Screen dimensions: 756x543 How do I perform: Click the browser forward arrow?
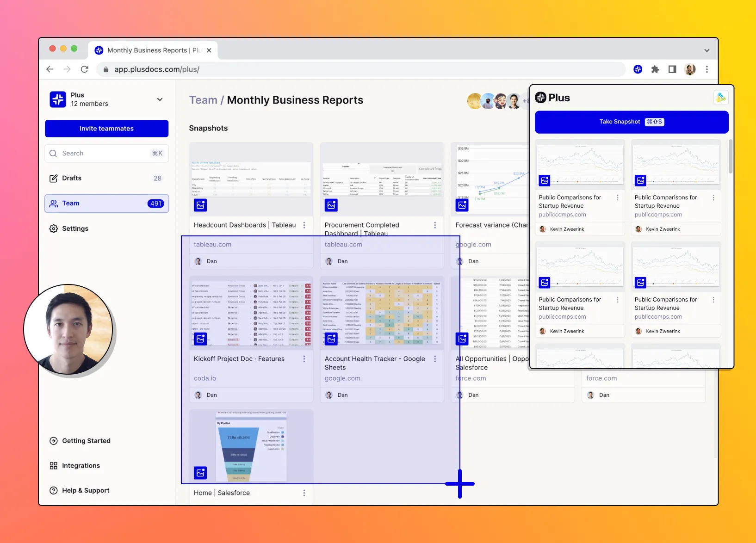tap(67, 69)
